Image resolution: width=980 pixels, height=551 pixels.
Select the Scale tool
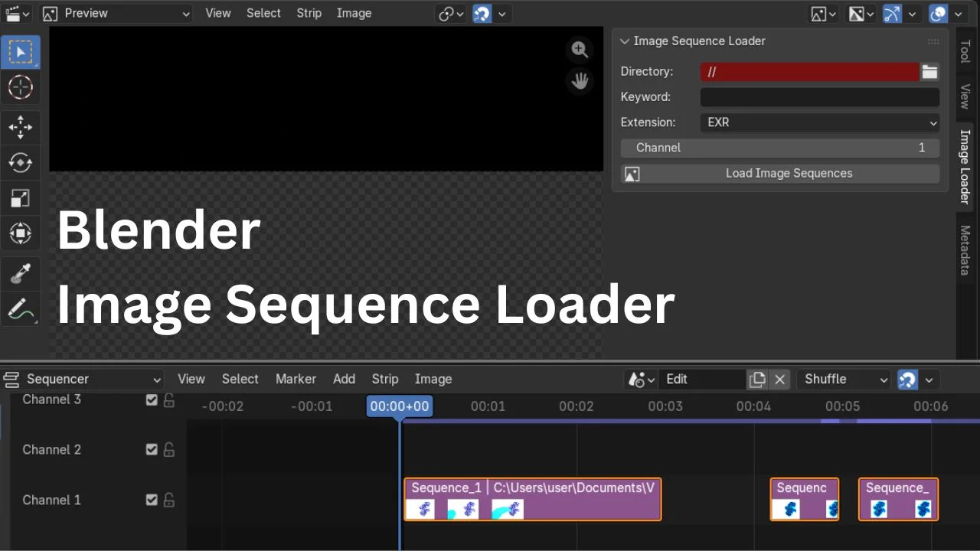pos(20,198)
